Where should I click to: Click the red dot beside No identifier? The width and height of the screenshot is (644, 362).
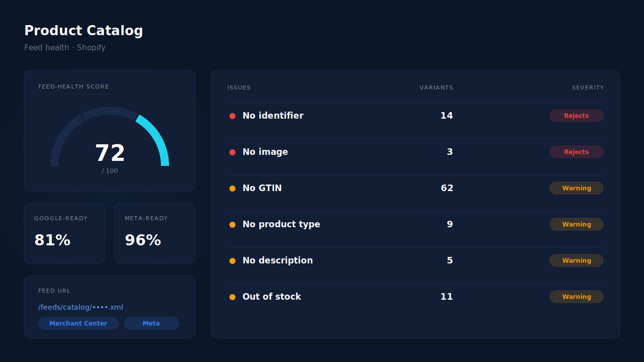(x=232, y=116)
